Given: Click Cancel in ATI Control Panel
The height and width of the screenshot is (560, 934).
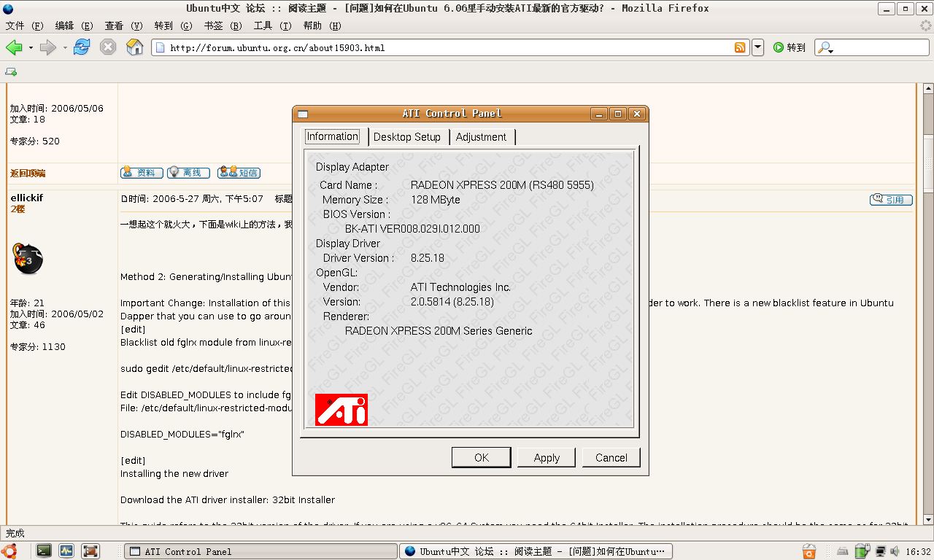Looking at the screenshot, I should pos(611,458).
